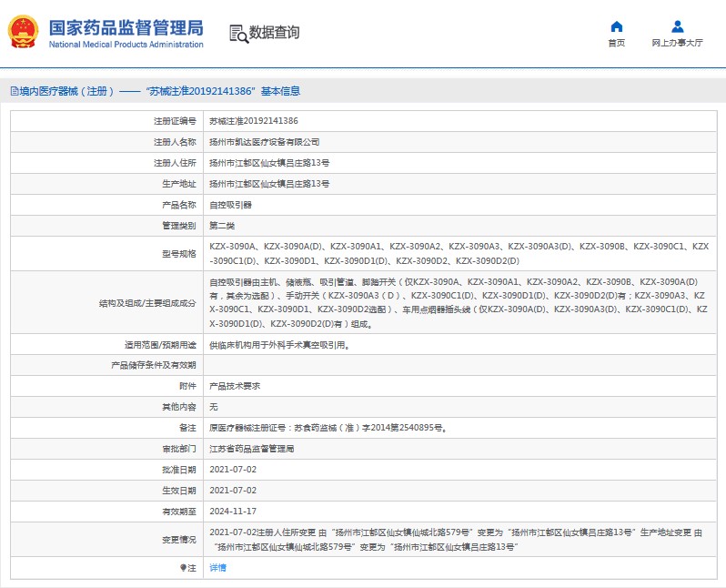726x588 pixels.
Task: Click the 网上办事大厅 text label
Action: tap(677, 43)
